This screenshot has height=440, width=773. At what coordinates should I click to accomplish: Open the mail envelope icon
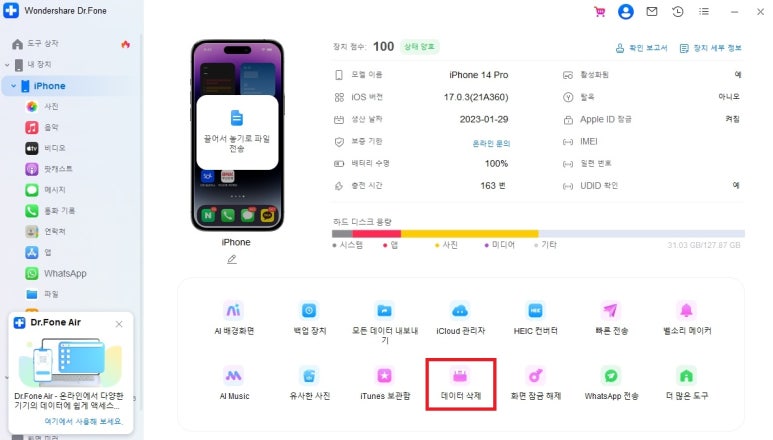[x=652, y=11]
